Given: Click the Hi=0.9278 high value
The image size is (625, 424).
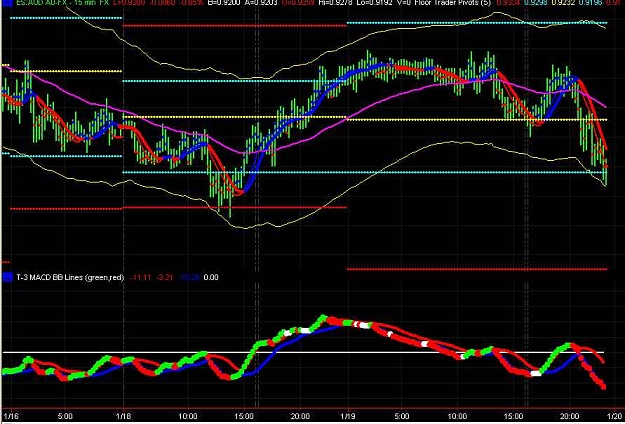Looking at the screenshot, I should [335, 3].
